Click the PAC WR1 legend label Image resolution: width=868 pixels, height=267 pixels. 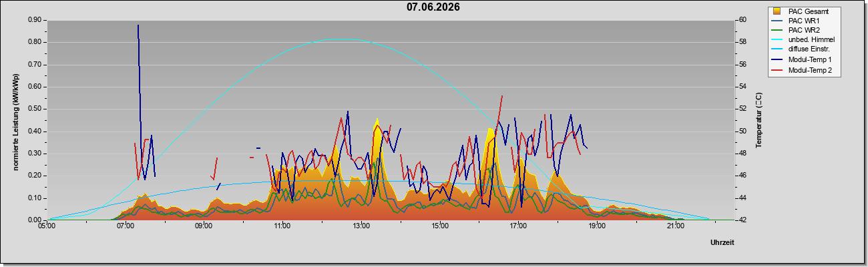click(x=804, y=21)
